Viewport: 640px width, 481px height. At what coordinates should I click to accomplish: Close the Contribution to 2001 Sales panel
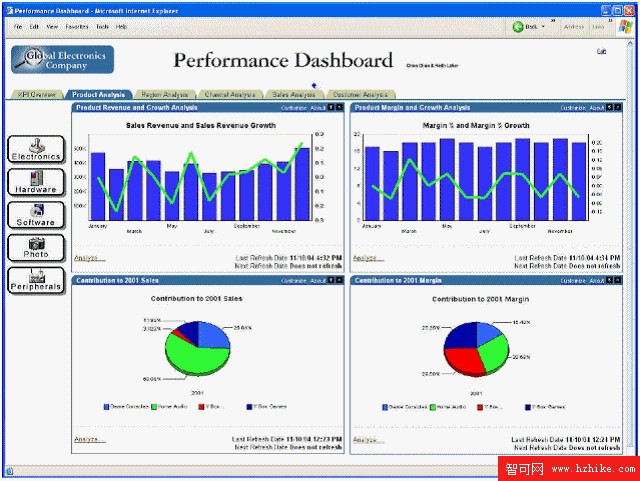click(339, 280)
